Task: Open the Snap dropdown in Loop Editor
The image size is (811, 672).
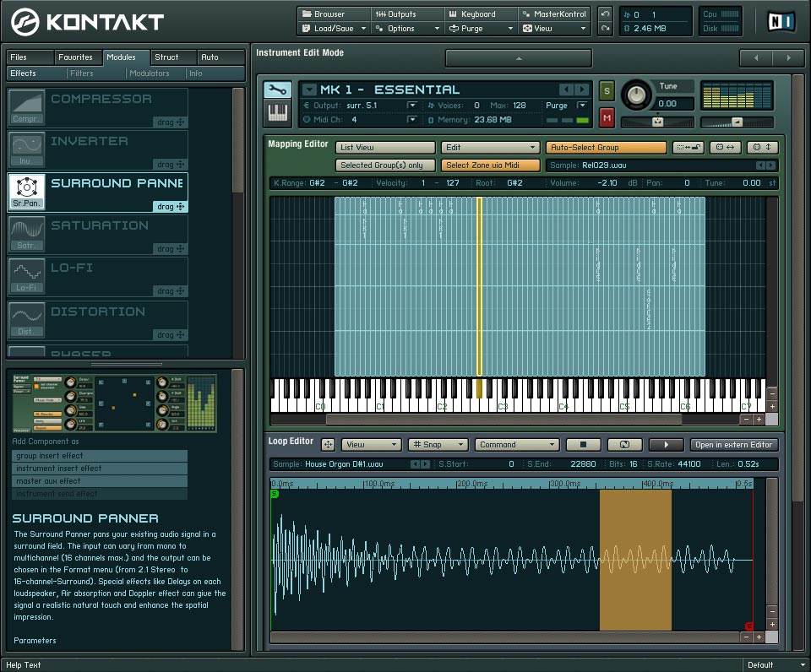Action: click(438, 445)
